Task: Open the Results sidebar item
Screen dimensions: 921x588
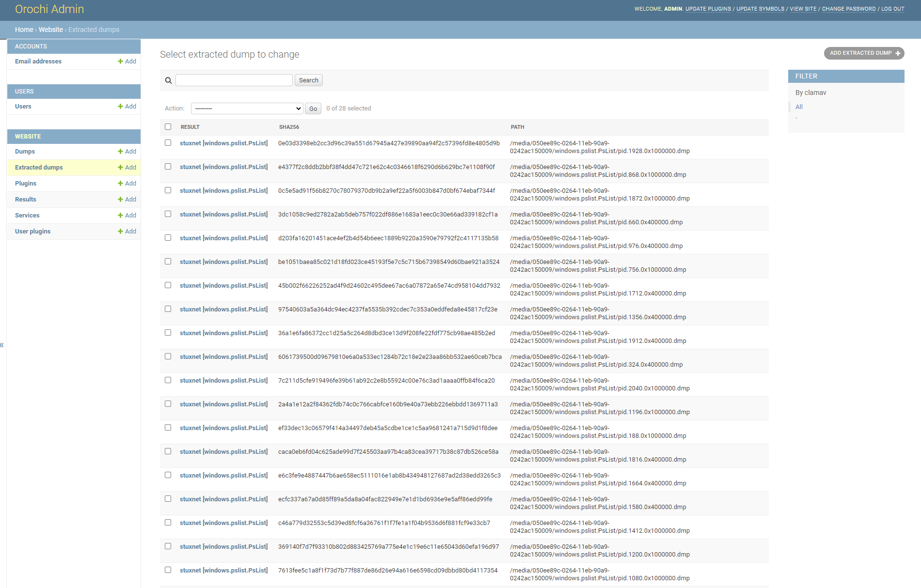Action: coord(26,200)
